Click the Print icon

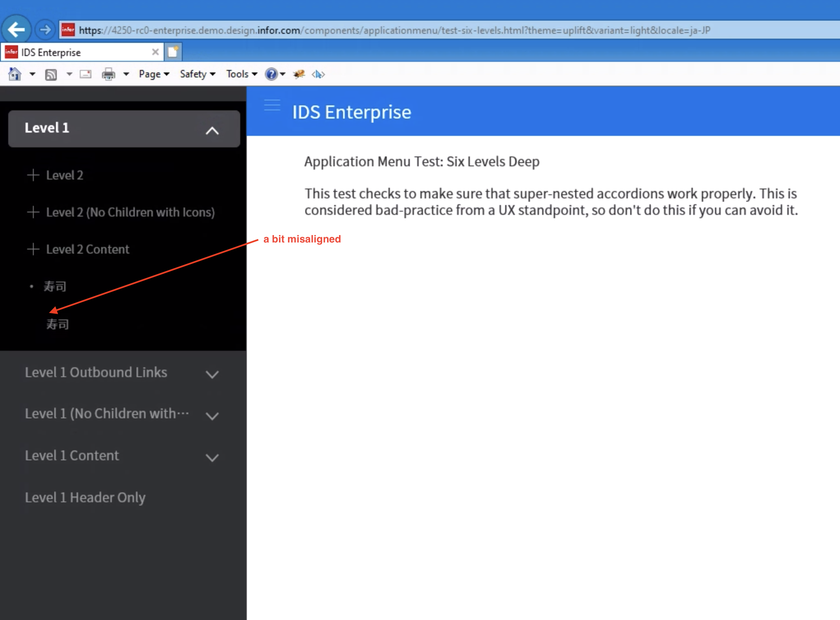click(x=109, y=74)
